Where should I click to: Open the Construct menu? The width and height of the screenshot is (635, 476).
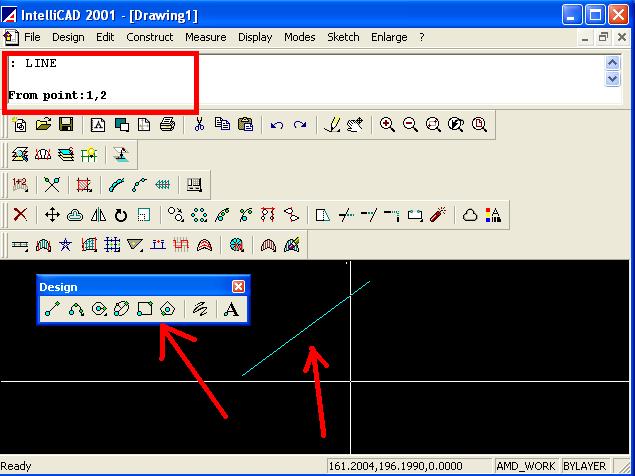click(149, 37)
